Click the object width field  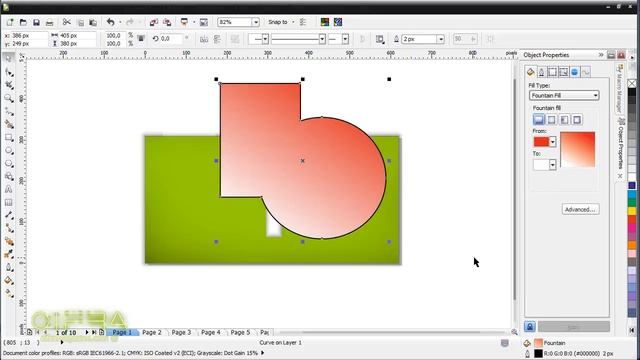pos(78,36)
